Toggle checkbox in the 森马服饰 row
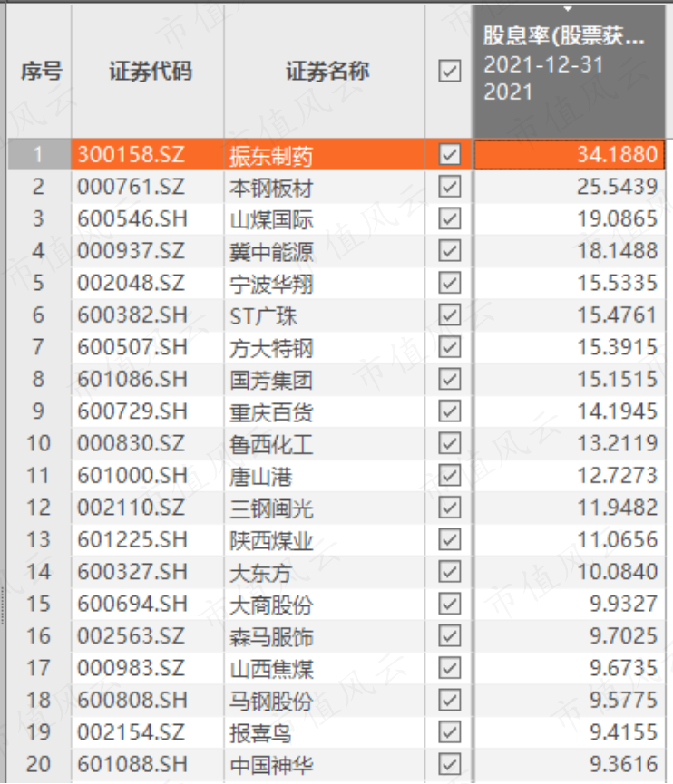 pyautogui.click(x=449, y=635)
